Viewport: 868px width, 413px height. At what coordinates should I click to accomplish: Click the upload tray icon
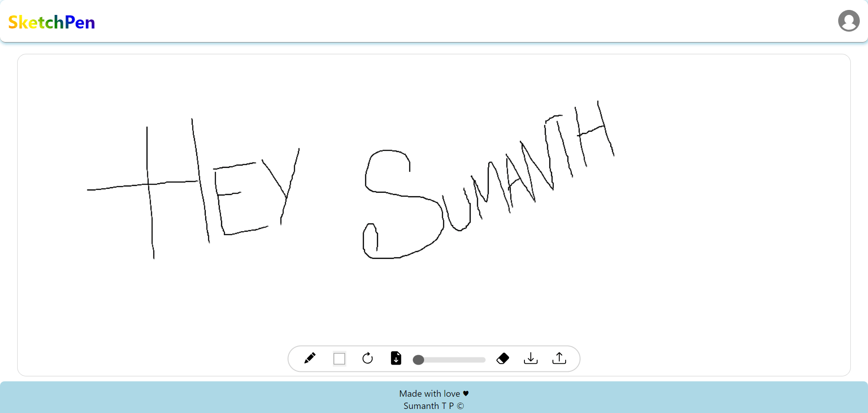[x=559, y=358]
